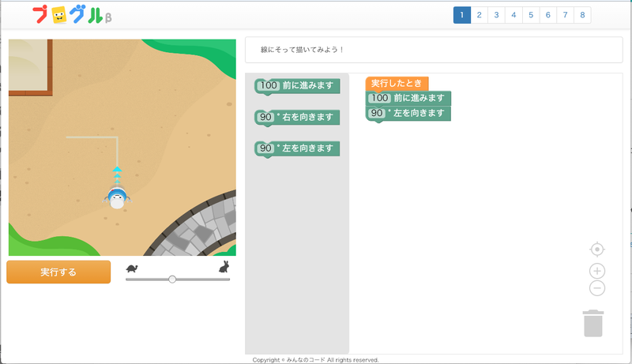Go to stage 2
This screenshot has width=632, height=364.
click(480, 15)
